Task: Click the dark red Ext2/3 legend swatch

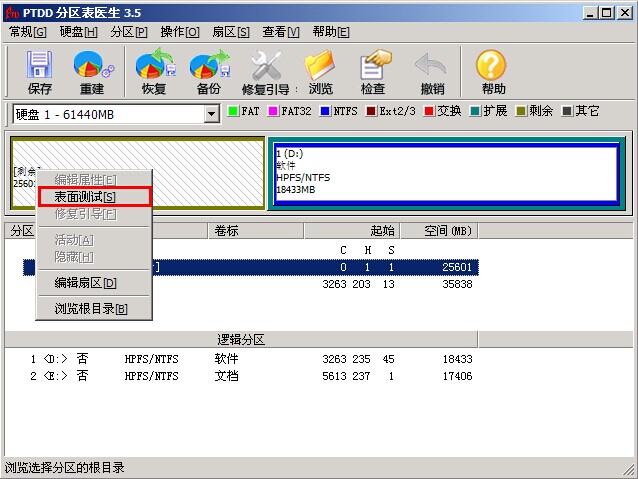Action: pos(371,111)
